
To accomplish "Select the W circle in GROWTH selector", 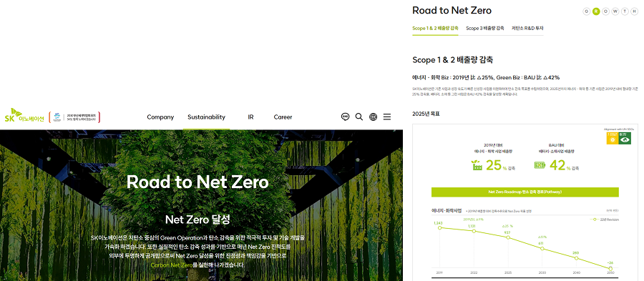I will [615, 11].
